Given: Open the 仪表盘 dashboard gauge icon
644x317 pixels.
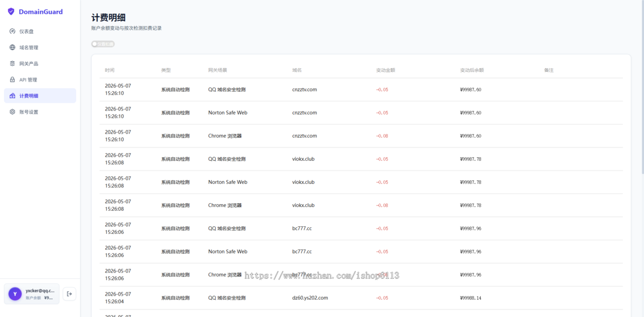Looking at the screenshot, I should click(x=13, y=31).
